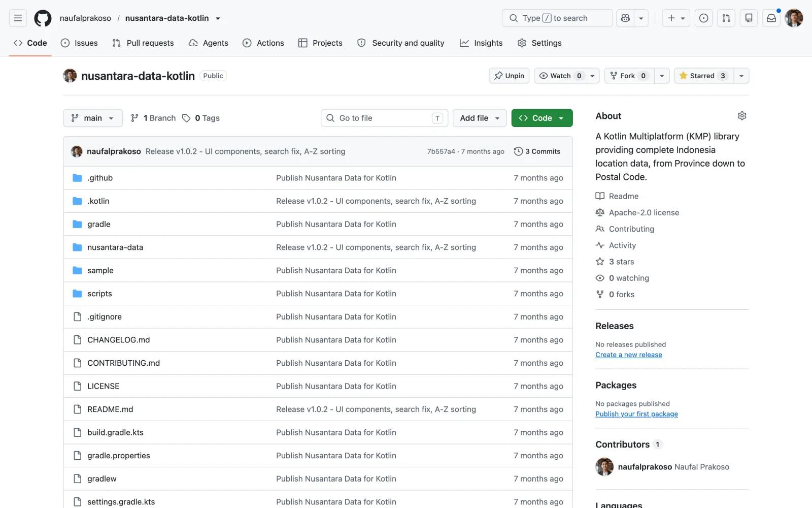
Task: Click Publish your first package link
Action: (637, 414)
